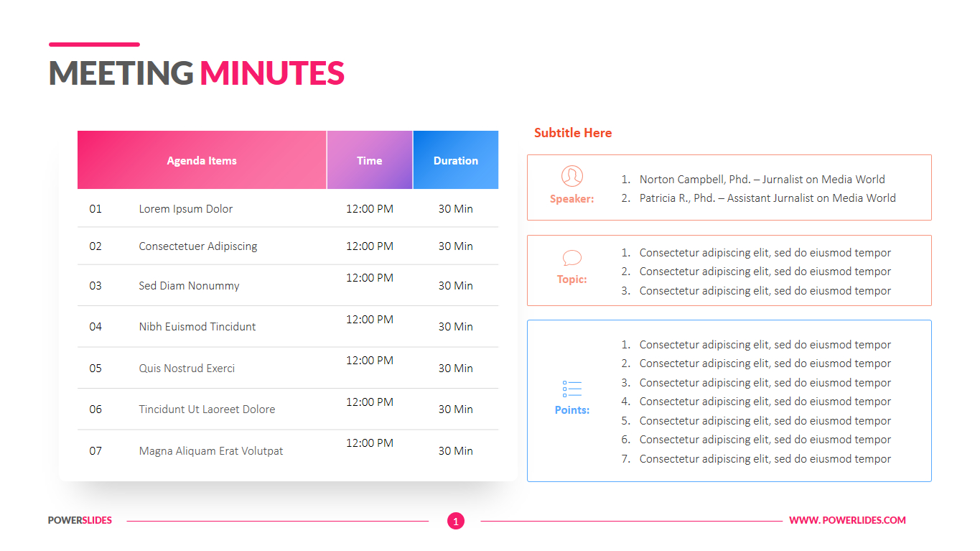Select the Quis Nostrud Exerci agenda item
The image size is (980, 551).
coord(187,369)
